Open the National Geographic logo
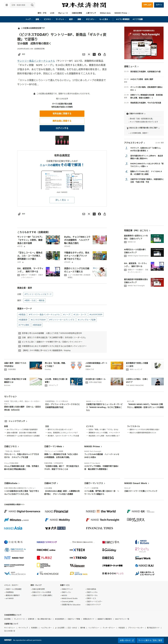This screenshot has height=644, width=168. tap(44, 566)
